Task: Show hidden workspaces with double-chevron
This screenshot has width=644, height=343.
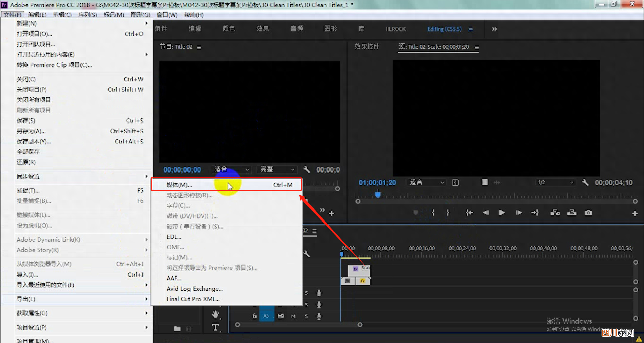Action: (494, 29)
